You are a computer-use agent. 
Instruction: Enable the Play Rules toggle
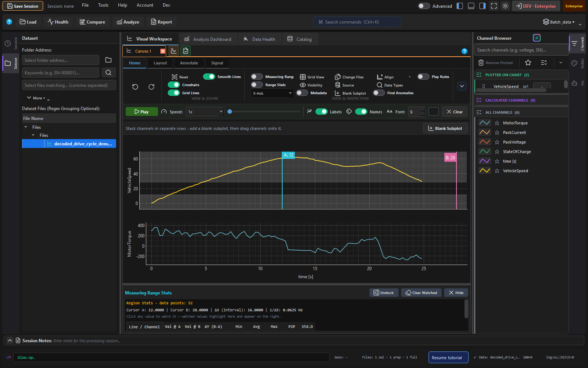423,77
